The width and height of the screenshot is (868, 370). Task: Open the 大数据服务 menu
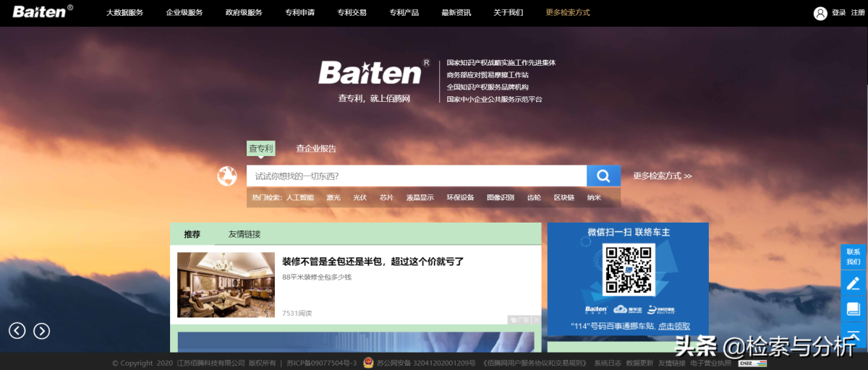[124, 13]
